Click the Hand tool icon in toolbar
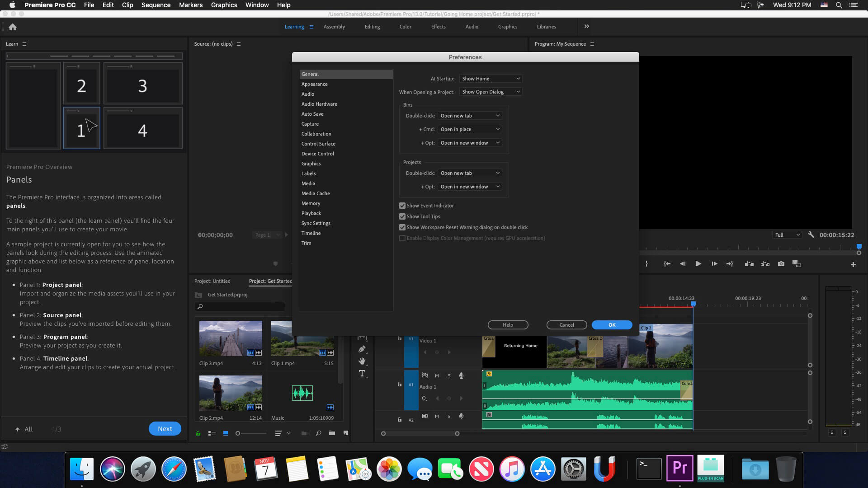 [363, 361]
